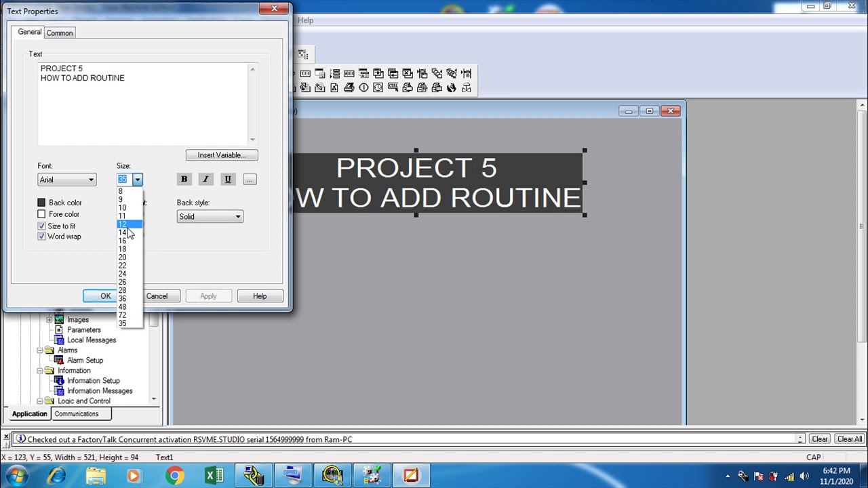
Task: Uncheck the Word wrap checkbox
Action: tap(41, 237)
